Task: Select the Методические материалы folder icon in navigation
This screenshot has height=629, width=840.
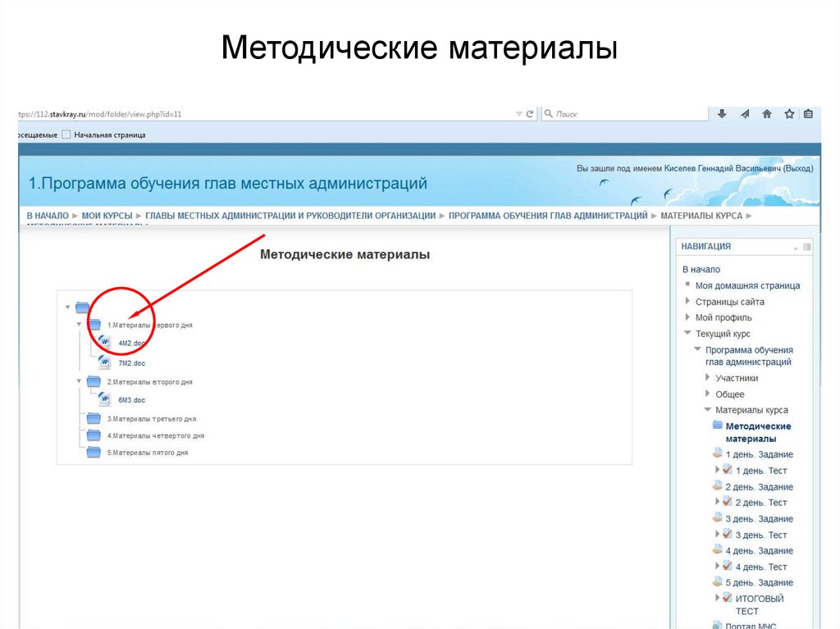Action: click(x=717, y=426)
